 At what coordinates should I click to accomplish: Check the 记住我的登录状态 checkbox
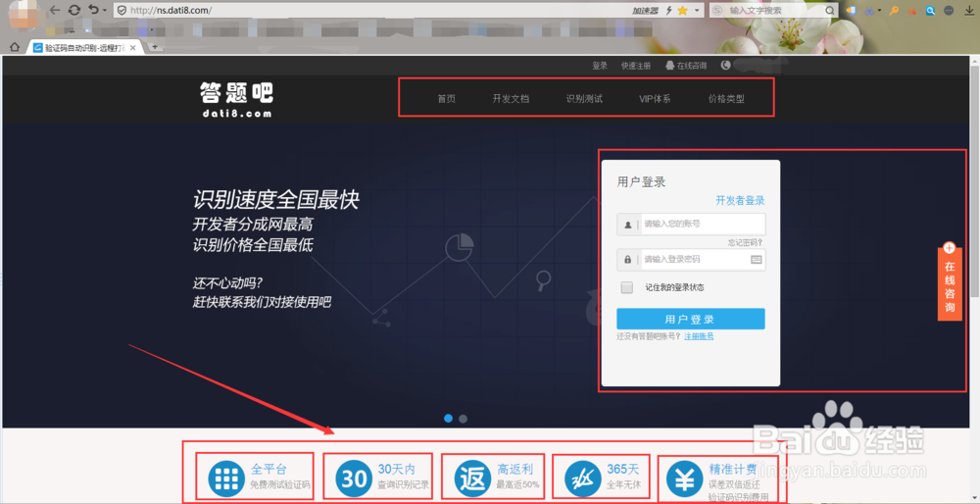(627, 287)
